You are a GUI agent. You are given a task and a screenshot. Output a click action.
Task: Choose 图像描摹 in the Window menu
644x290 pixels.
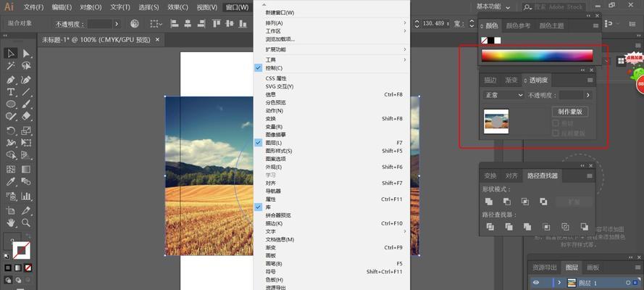tap(332, 135)
